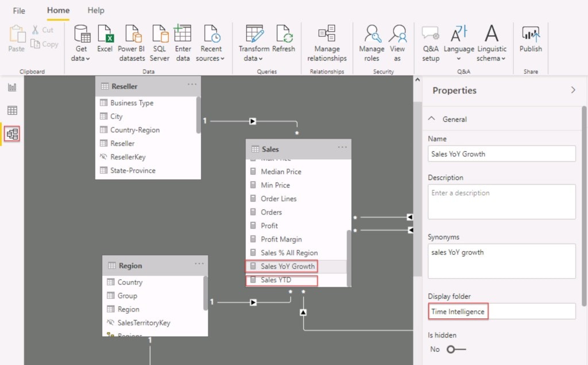588x365 pixels.
Task: Switch to Report view icon
Action: tap(12, 87)
